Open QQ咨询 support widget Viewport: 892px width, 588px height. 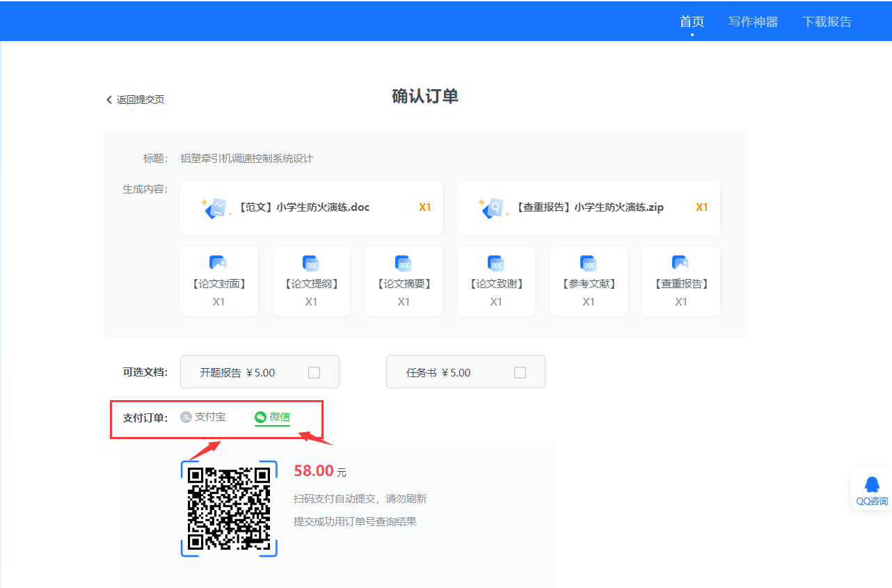pos(872,489)
